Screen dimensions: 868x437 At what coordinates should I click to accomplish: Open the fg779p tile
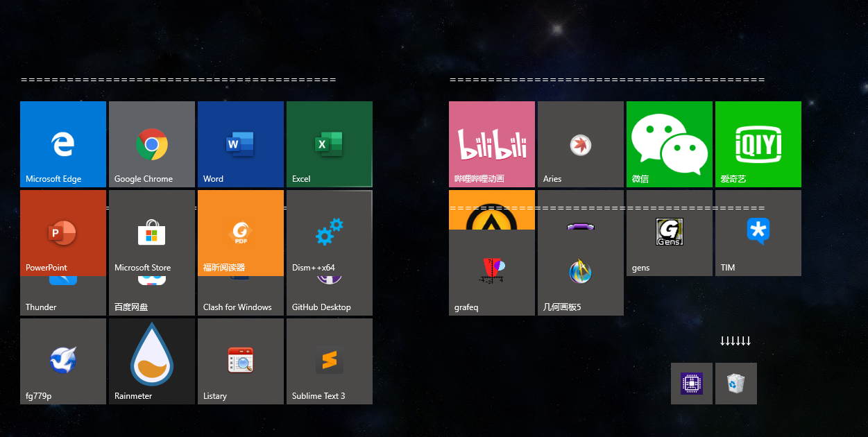(63, 361)
